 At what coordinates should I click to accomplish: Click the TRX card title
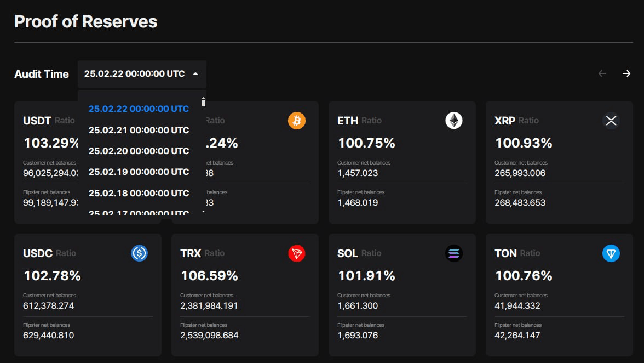pyautogui.click(x=191, y=254)
